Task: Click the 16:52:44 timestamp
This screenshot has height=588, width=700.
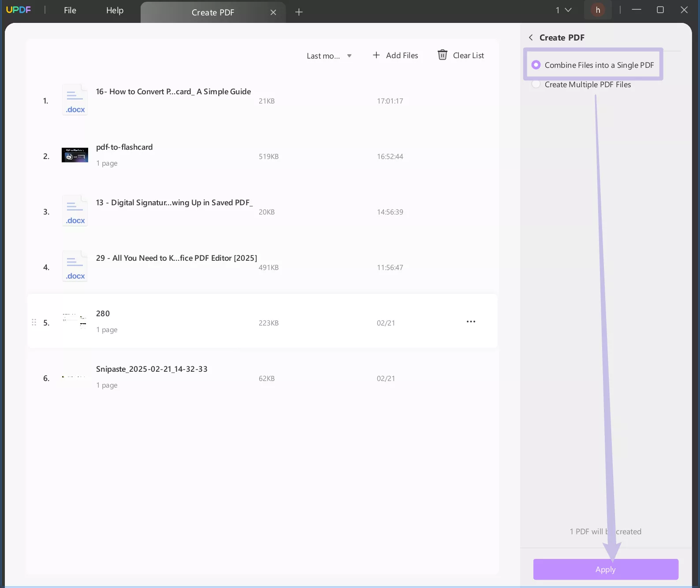Action: [390, 156]
